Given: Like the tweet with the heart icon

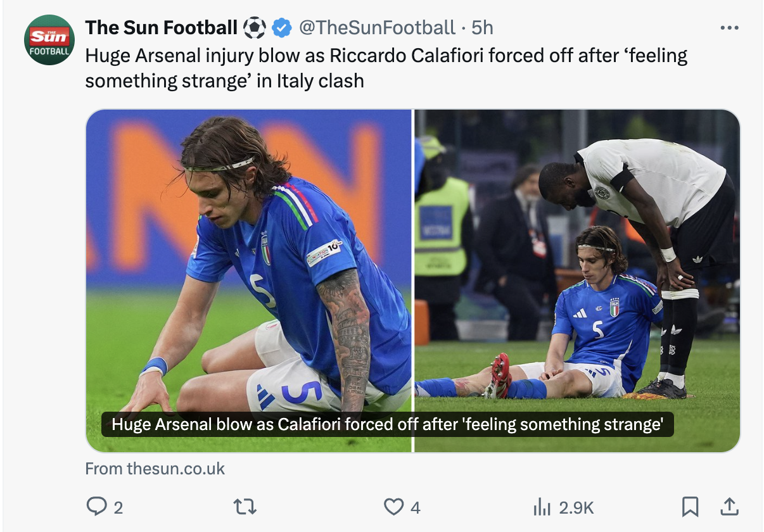Looking at the screenshot, I should (393, 506).
